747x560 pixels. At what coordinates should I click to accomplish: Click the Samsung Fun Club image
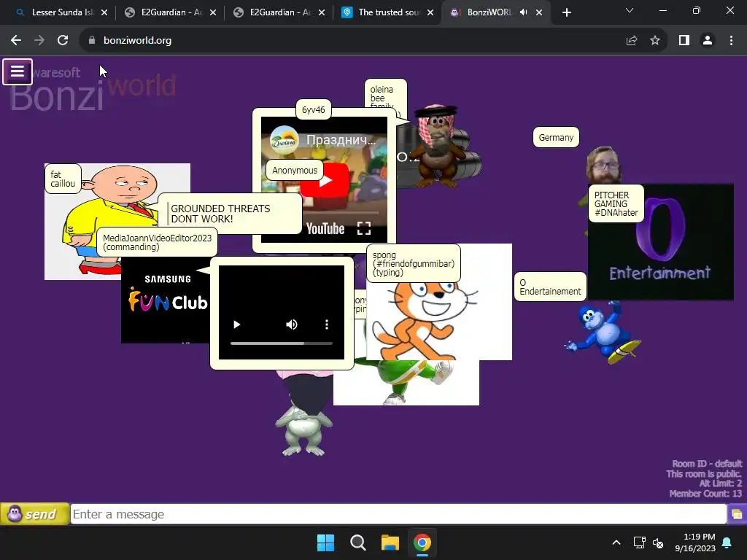166,300
